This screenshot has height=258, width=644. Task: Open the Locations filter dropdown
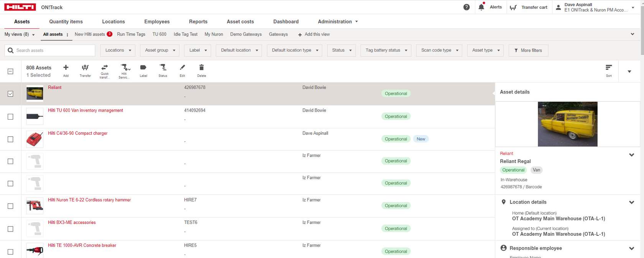[118, 50]
